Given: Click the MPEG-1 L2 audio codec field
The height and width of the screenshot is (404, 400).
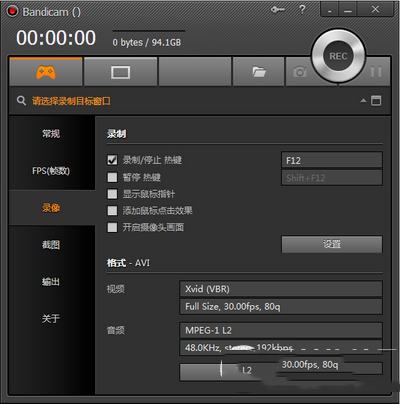Looking at the screenshot, I should [281, 331].
